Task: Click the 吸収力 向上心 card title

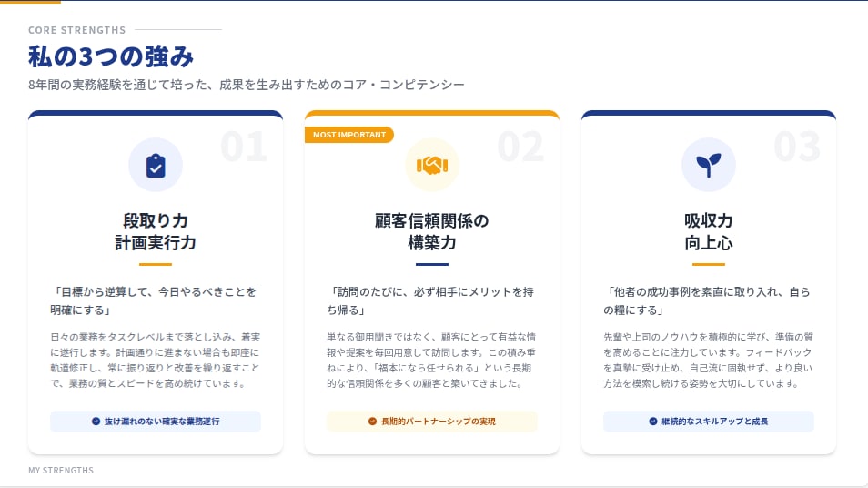Action: [x=709, y=231]
